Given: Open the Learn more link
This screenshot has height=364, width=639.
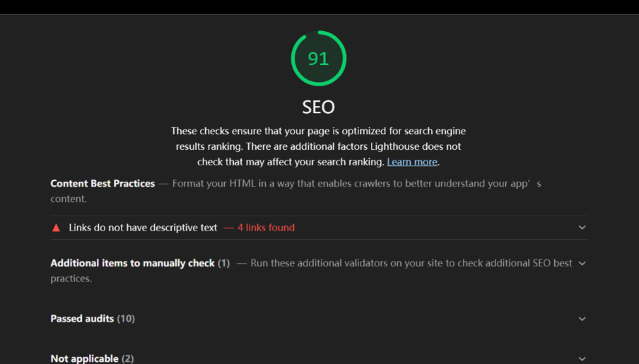Looking at the screenshot, I should pos(412,162).
